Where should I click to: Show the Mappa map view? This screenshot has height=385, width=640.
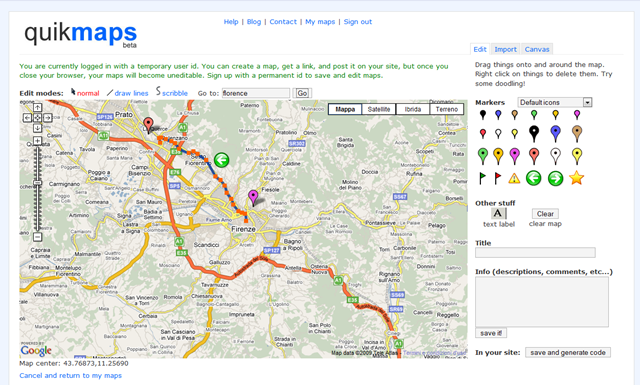pyautogui.click(x=345, y=109)
